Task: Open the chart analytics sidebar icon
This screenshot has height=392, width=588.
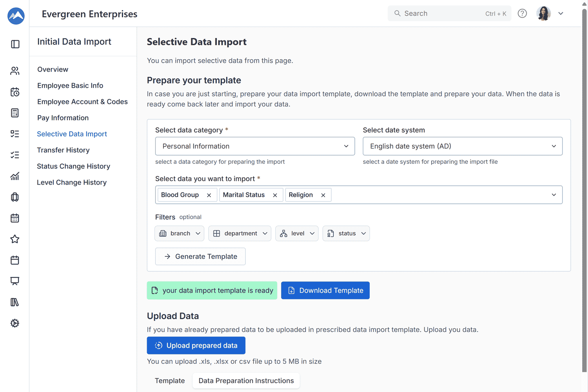Action: pos(15,176)
